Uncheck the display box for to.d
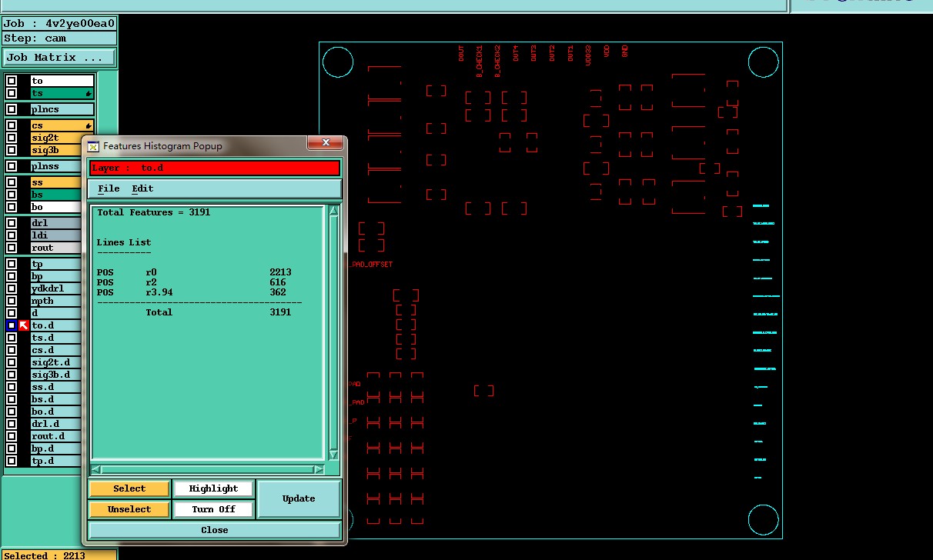Screen dimensions: 933x560 12,325
